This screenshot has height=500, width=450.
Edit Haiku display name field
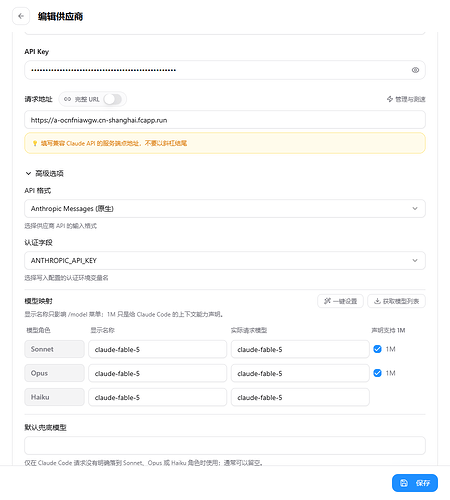pos(157,397)
